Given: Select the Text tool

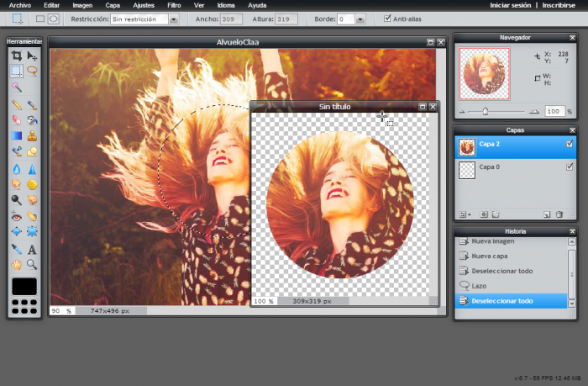Looking at the screenshot, I should pos(32,249).
